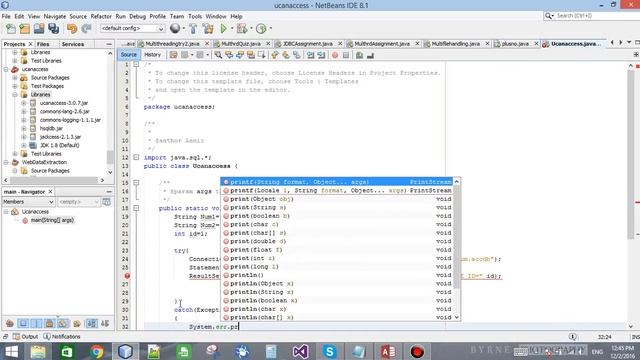Expand the Source Packages node under ucanaccess
The height and width of the screenshot is (360, 640).
click(15, 78)
